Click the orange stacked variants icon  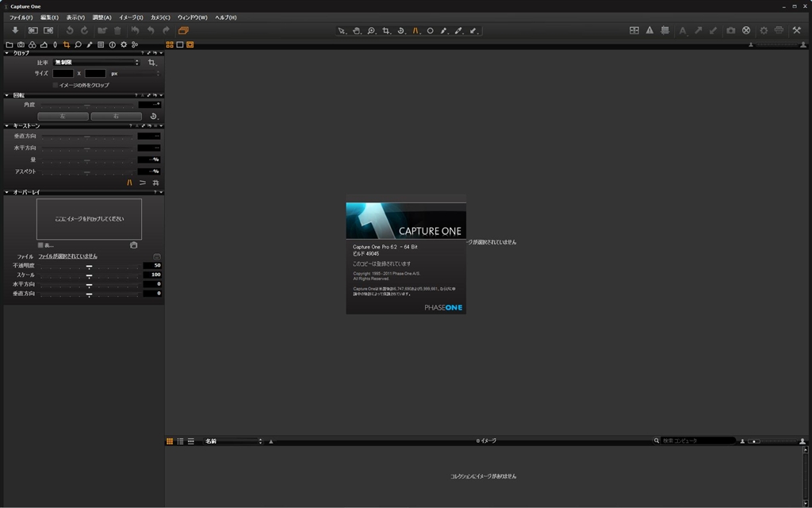click(183, 31)
